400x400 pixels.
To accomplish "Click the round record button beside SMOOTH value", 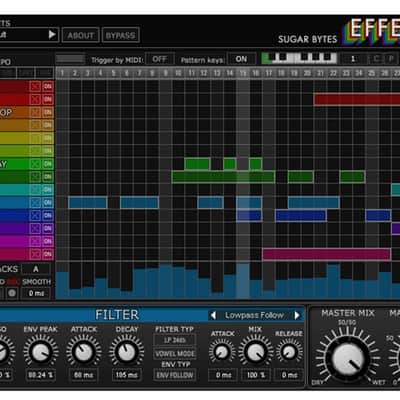I will click(12, 293).
